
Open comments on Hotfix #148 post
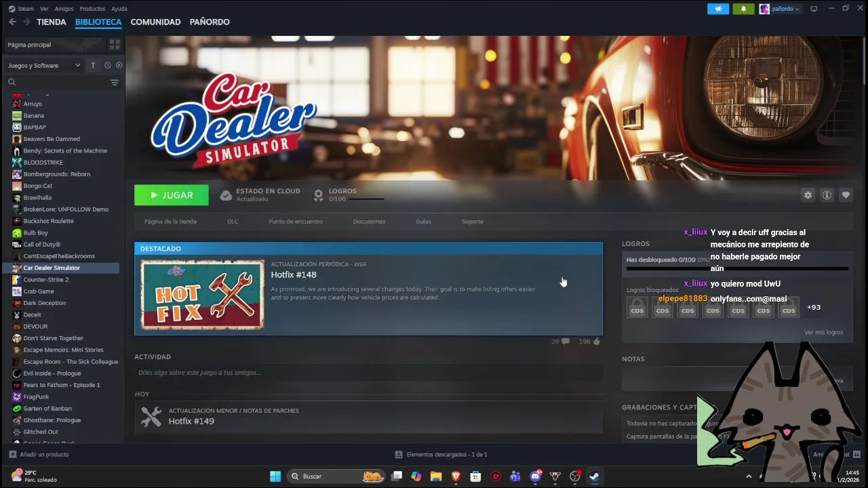pos(561,342)
